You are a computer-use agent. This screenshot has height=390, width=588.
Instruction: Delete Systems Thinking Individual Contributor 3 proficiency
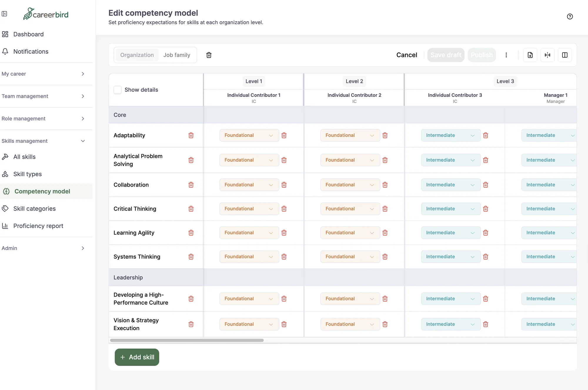[x=486, y=257]
